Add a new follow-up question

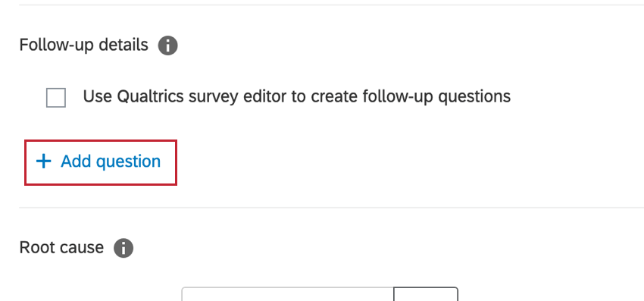point(101,162)
